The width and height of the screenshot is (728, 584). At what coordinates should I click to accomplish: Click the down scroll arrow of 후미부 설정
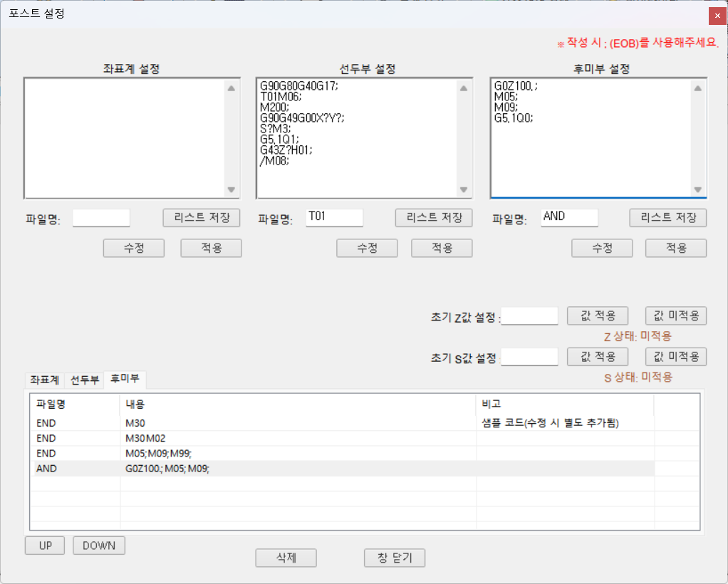[699, 190]
